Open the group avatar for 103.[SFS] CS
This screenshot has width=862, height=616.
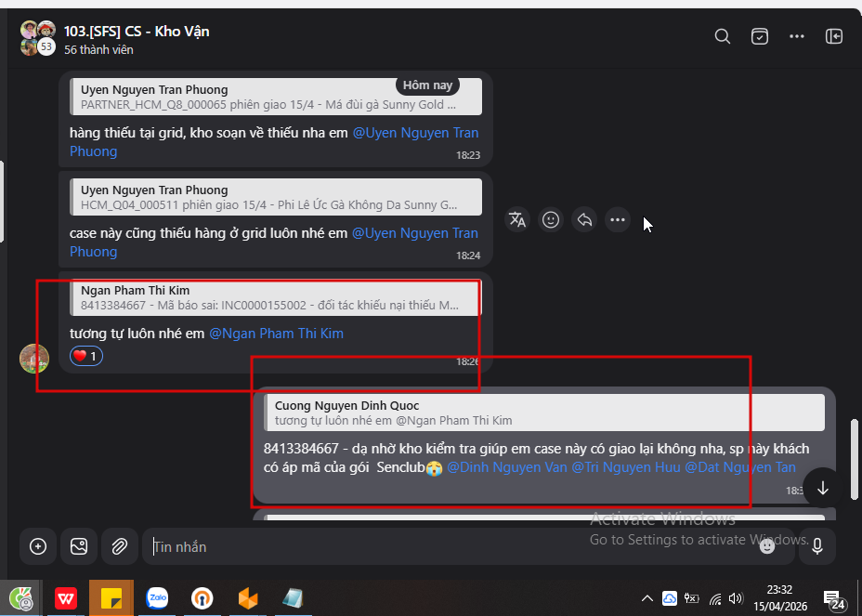coord(38,38)
